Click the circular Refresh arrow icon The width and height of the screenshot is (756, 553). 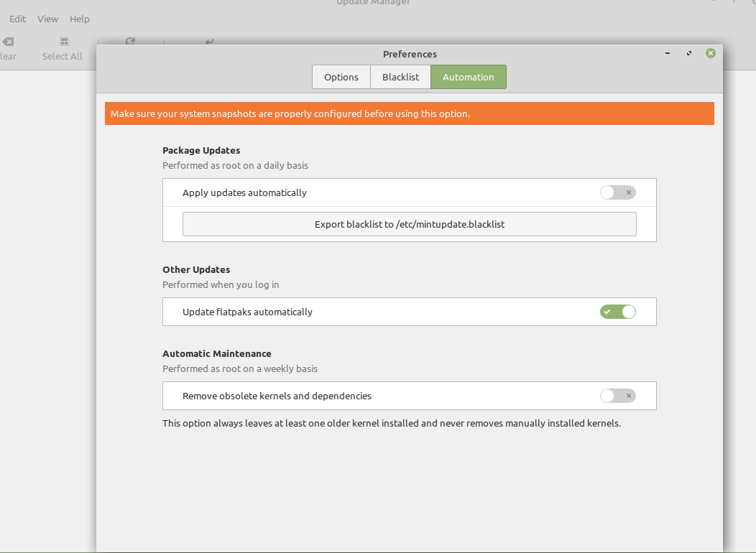click(130, 41)
